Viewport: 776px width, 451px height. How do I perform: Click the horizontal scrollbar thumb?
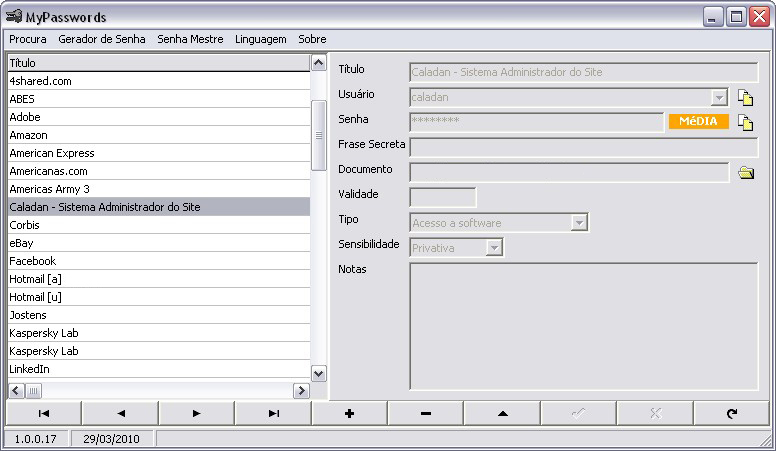point(33,391)
